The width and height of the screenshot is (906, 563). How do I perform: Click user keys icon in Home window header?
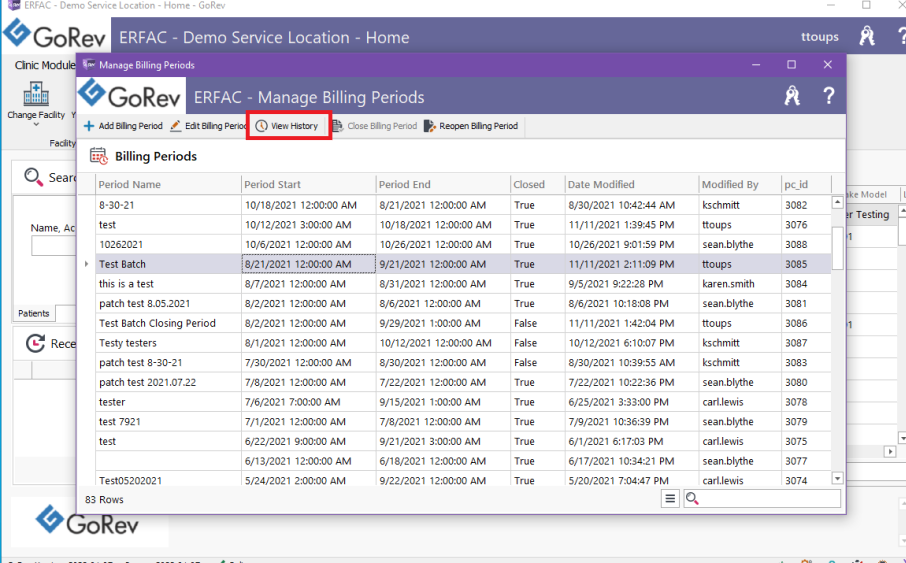coord(867,36)
